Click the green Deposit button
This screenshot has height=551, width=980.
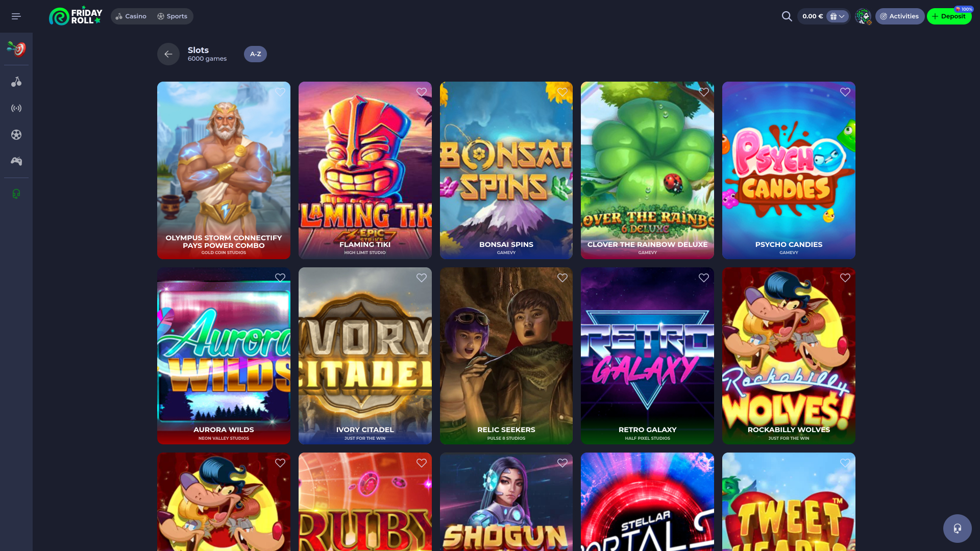[949, 16]
